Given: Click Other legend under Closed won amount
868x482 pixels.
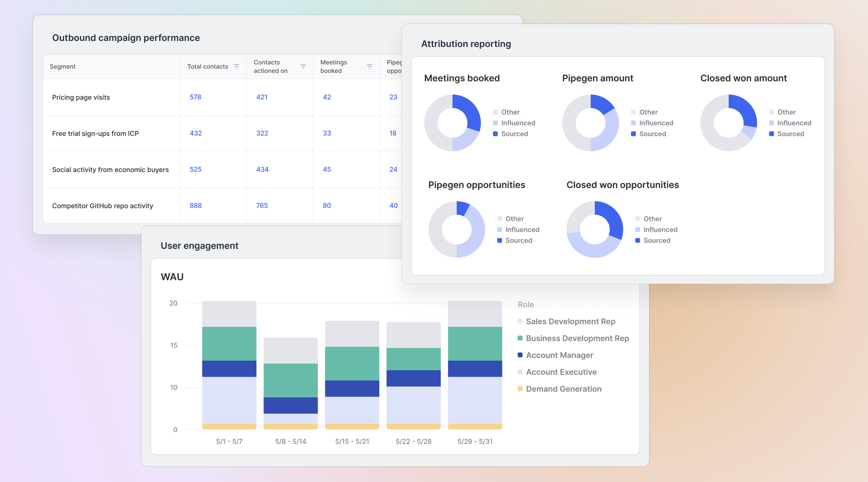Looking at the screenshot, I should point(786,112).
